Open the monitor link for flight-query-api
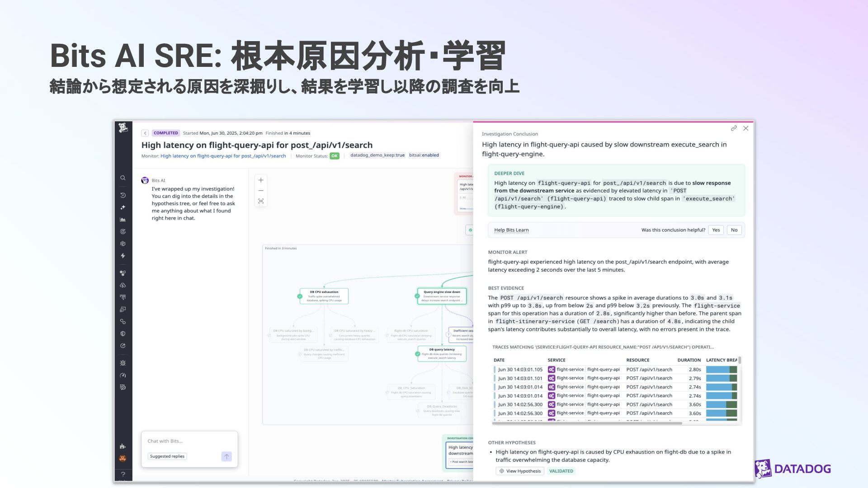The height and width of the screenshot is (488, 868). coord(223,156)
